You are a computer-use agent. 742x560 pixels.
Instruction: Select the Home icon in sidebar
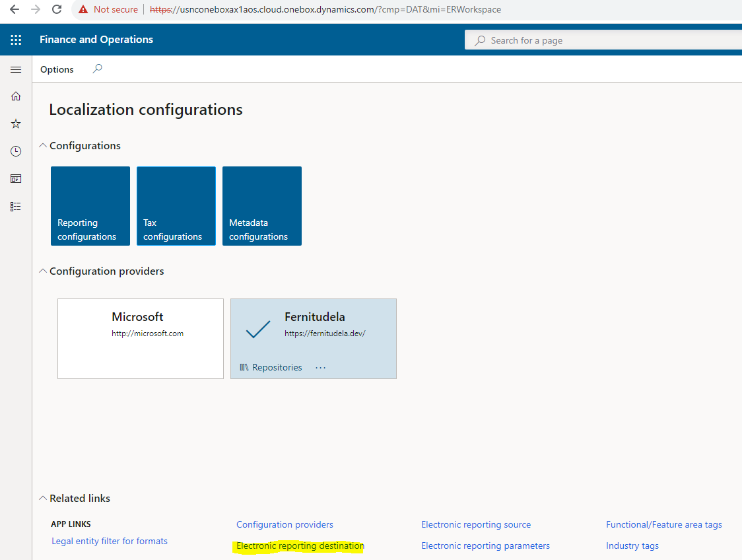[16, 96]
